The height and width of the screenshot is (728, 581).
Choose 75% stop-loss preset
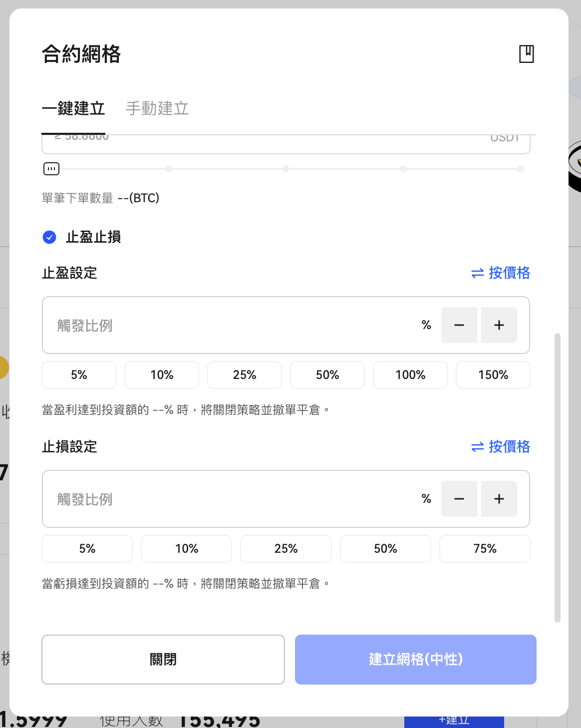tap(485, 549)
